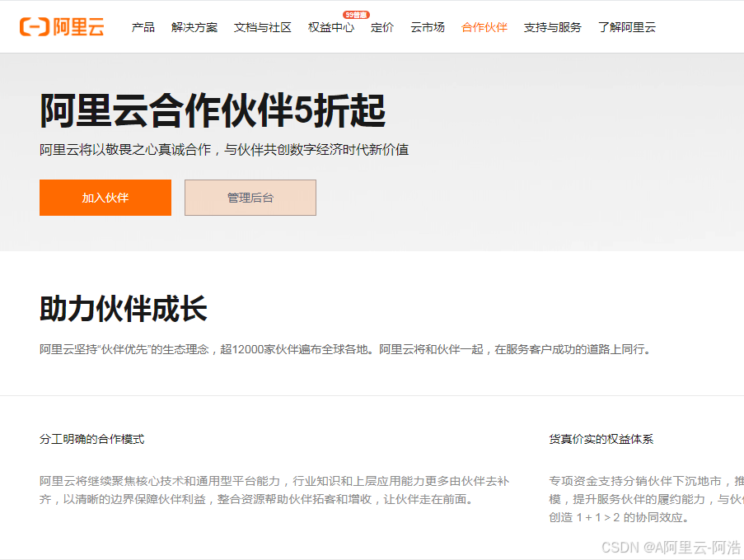Open the 定价 nav item
Screen dimensions: 744x560
point(382,27)
